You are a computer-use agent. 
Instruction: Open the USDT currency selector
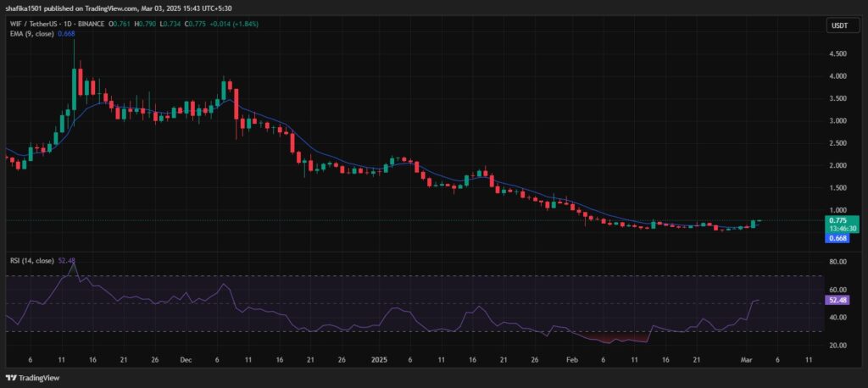pyautogui.click(x=837, y=26)
